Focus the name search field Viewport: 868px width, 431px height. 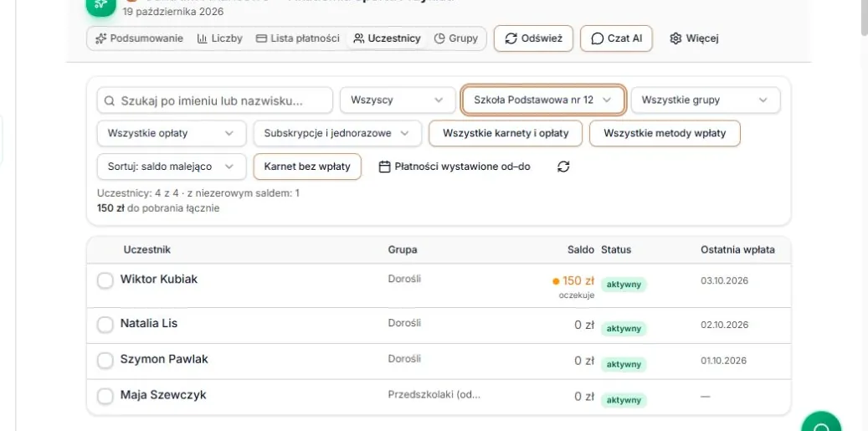pyautogui.click(x=215, y=100)
